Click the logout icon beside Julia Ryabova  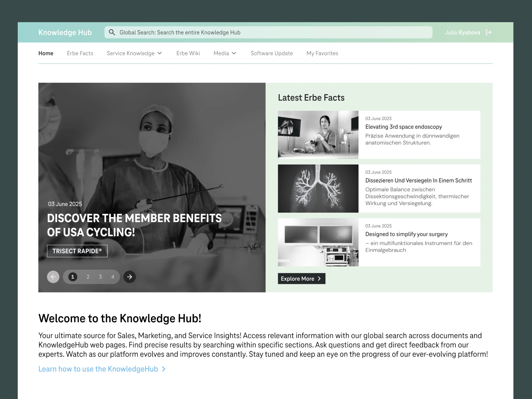coord(489,32)
